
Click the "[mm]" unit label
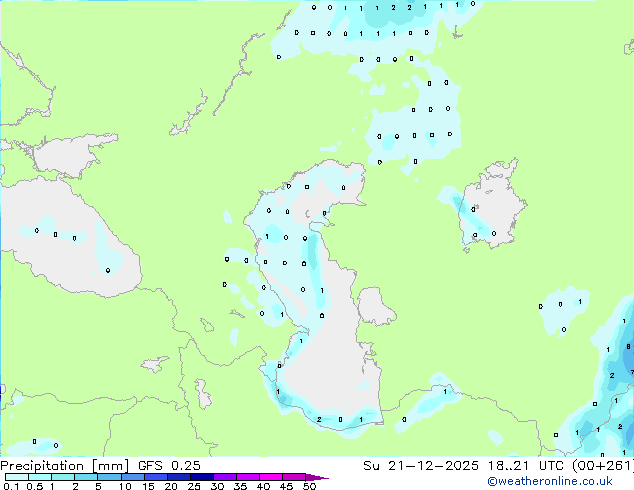pos(111,466)
